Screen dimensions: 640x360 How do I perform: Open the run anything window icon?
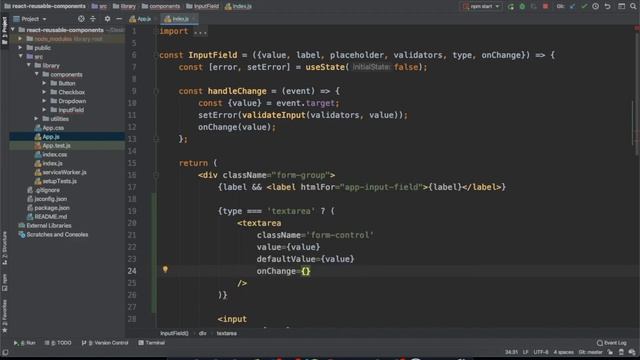(622, 7)
